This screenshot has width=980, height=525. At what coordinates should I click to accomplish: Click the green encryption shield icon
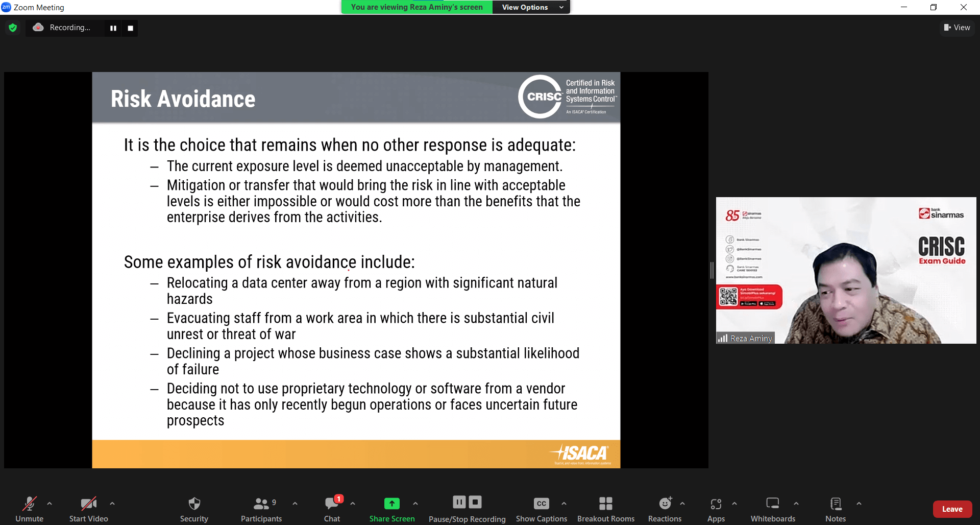[13, 28]
